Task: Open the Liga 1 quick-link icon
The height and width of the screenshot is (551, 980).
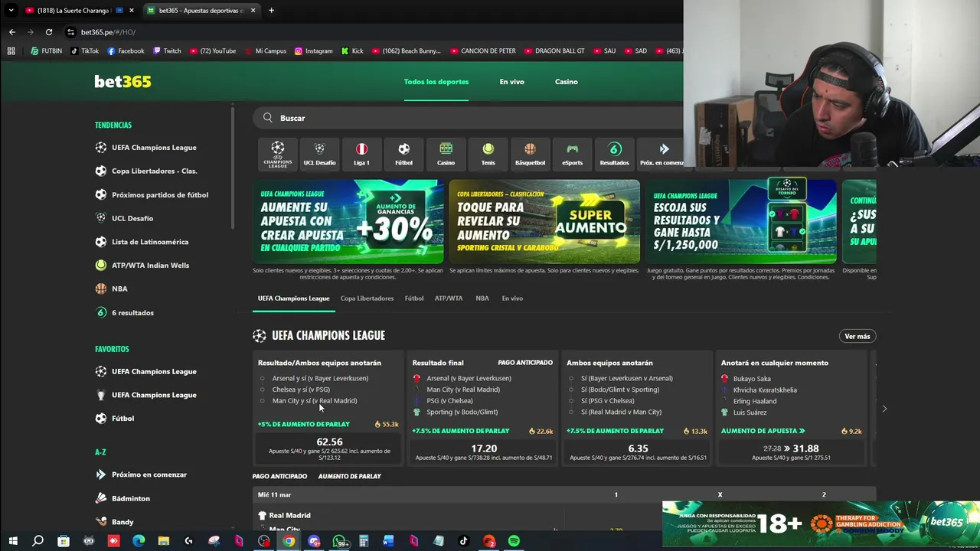Action: point(361,154)
